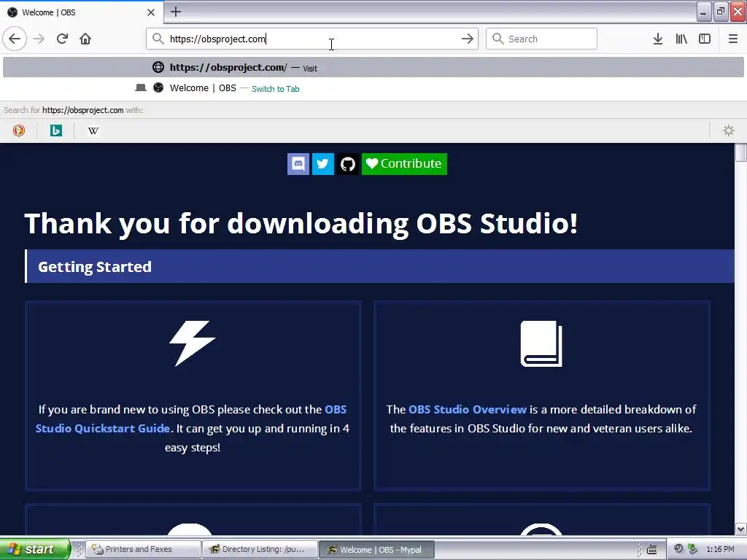Screen dimensions: 747x560
Task: Search with the Bing engine icon
Action: [x=55, y=131]
